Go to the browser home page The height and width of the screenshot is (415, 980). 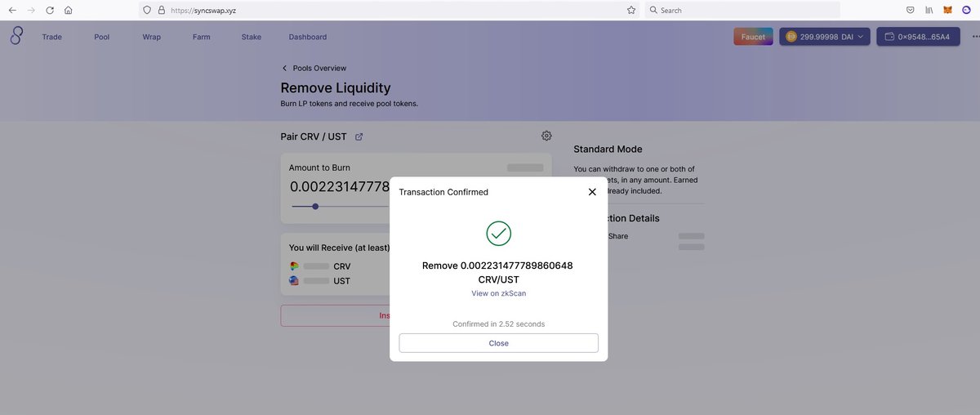(69, 11)
